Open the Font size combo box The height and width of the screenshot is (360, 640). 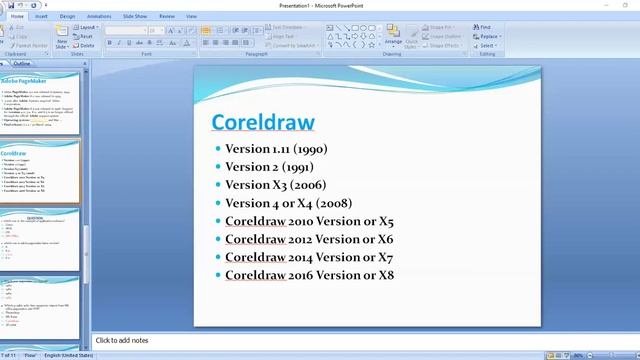tap(156, 31)
